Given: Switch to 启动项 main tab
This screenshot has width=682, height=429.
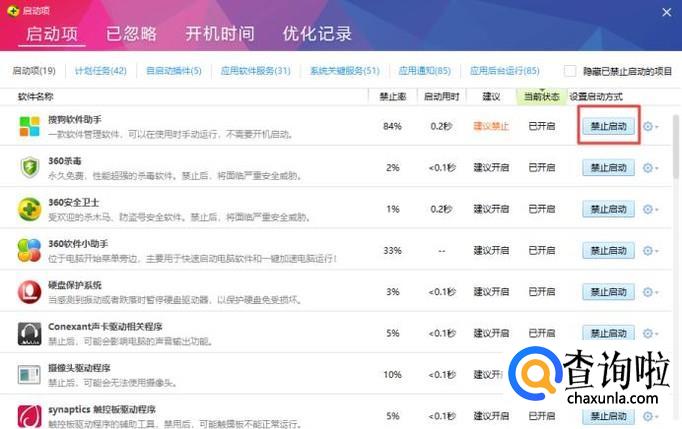Looking at the screenshot, I should click(52, 34).
